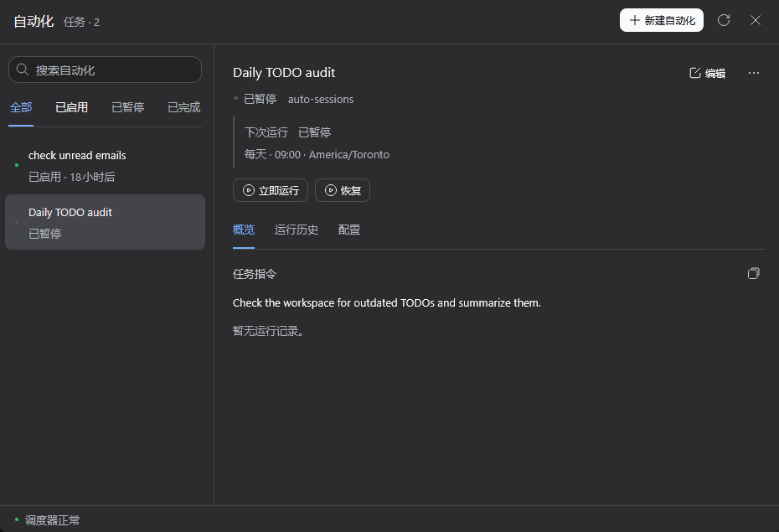Select the 已暂停 filter tab
This screenshot has height=532, width=779.
(127, 107)
